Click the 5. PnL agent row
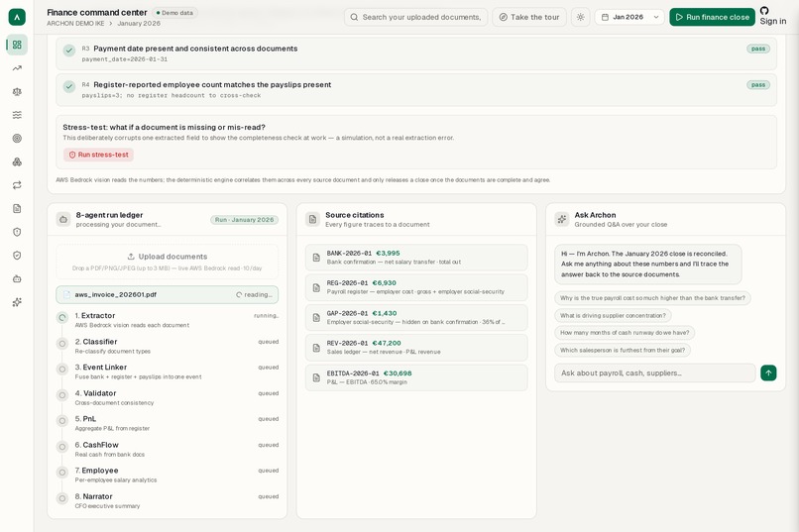The image size is (799, 532). tap(168, 423)
